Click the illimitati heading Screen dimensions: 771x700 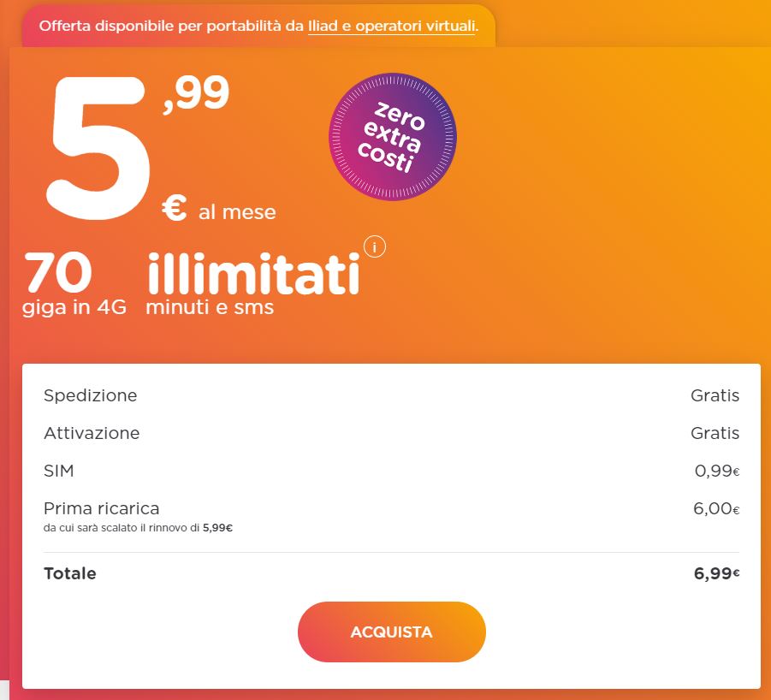(x=254, y=273)
